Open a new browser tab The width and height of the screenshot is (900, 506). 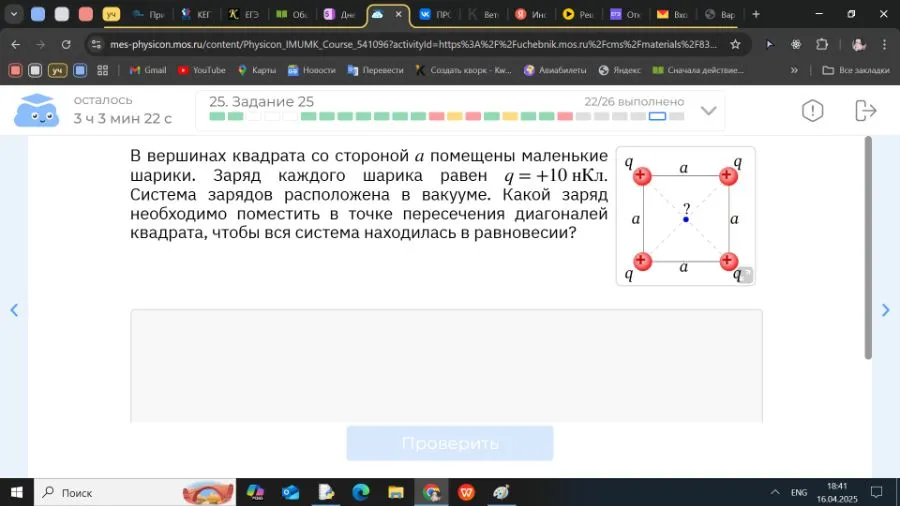(755, 15)
